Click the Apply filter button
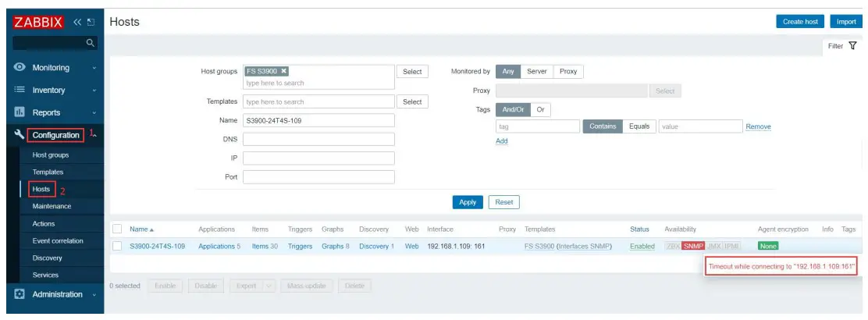This screenshot has height=320, width=868. click(468, 202)
